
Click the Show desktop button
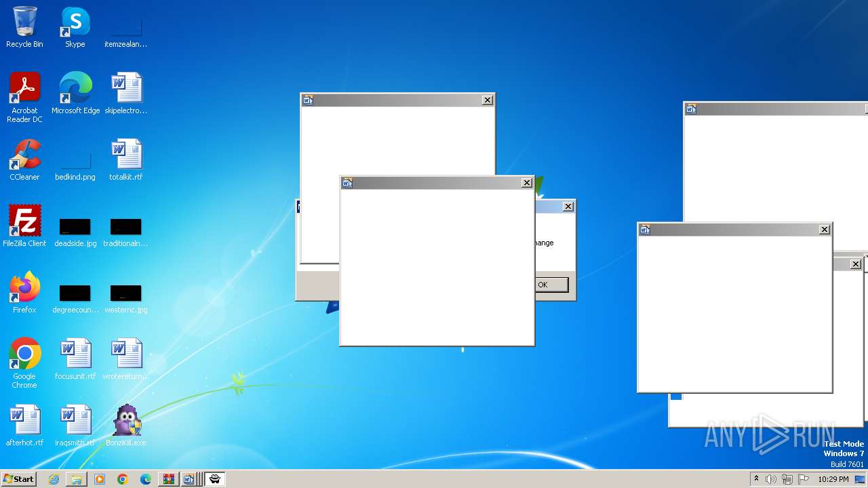[x=861, y=479]
